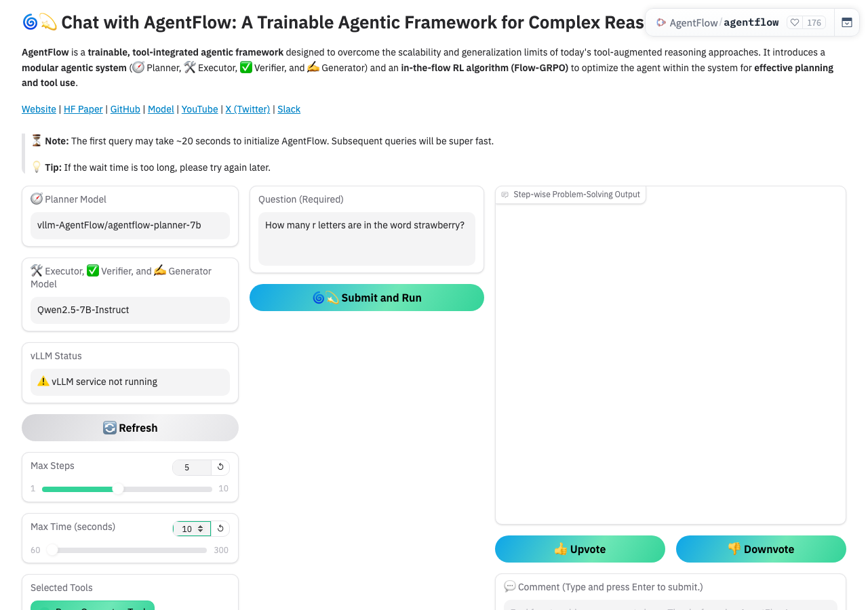Image resolution: width=868 pixels, height=610 pixels.
Task: Click the Submit and Run button
Action: (367, 298)
